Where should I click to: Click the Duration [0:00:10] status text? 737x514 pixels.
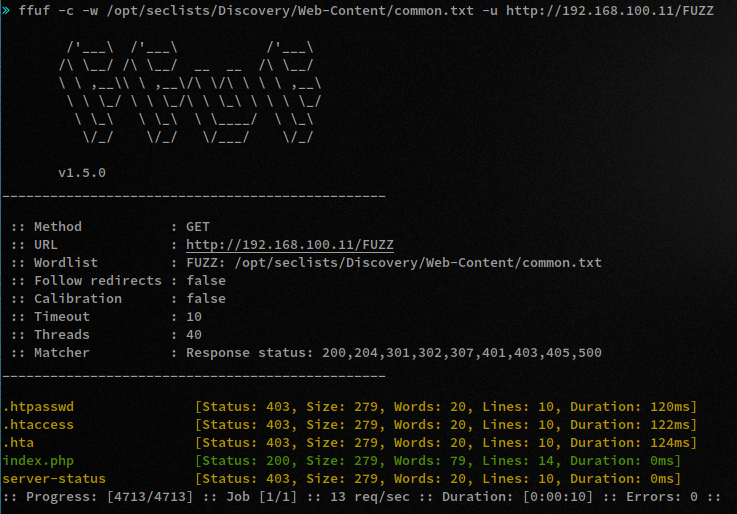tap(517, 497)
